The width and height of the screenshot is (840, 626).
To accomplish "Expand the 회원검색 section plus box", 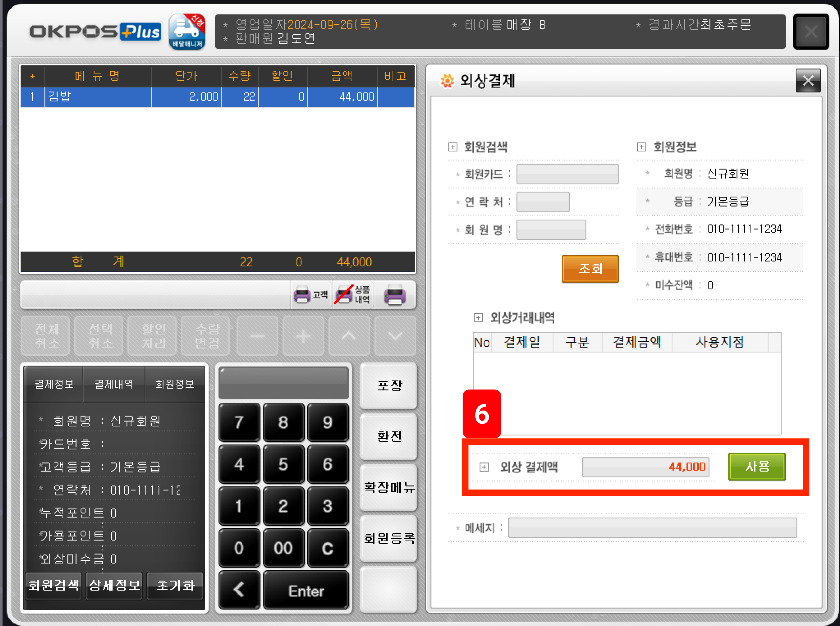I will pos(453,147).
